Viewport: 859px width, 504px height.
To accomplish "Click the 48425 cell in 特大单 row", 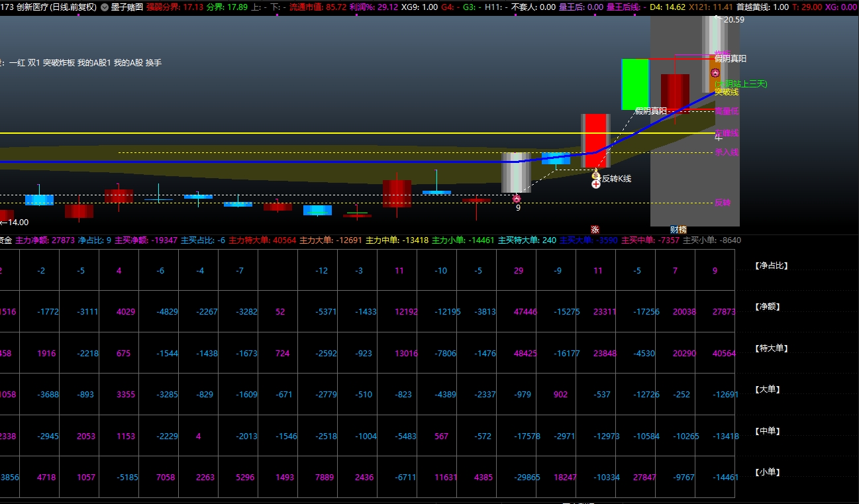I will tap(525, 354).
